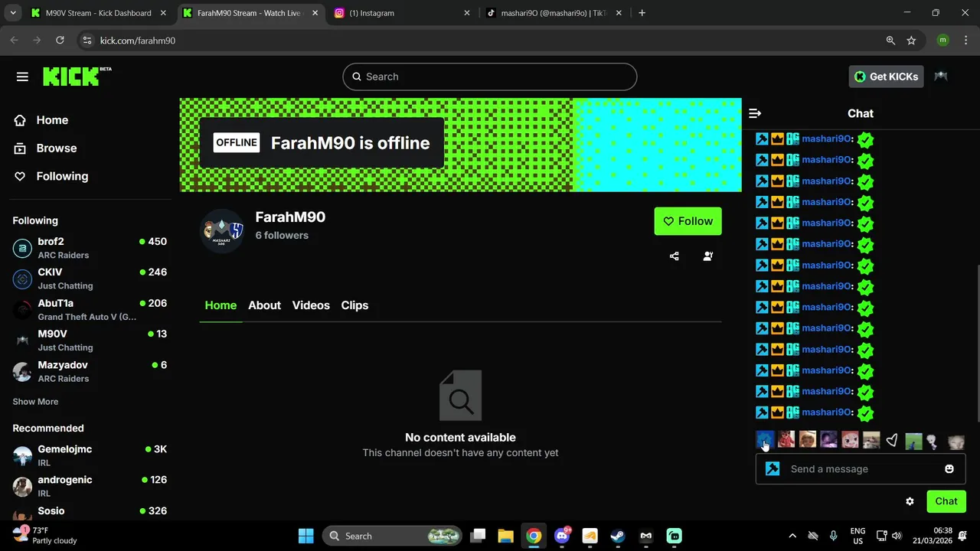Collapse the chat panel
The width and height of the screenshot is (980, 551).
[755, 113]
